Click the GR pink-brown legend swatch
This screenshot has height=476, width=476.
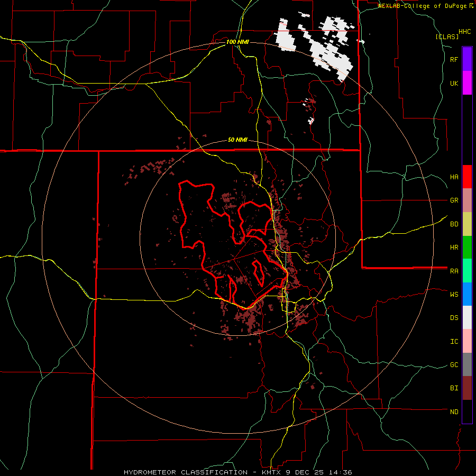pyautogui.click(x=467, y=200)
